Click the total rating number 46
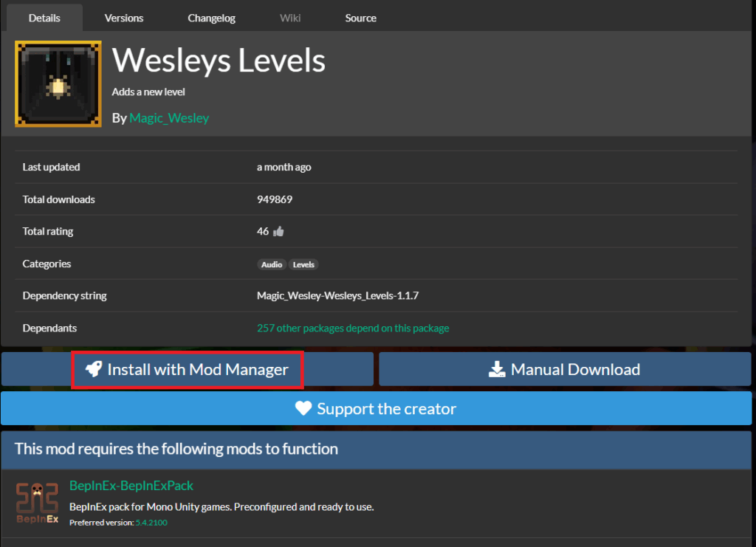Viewport: 756px width, 547px height. (263, 231)
